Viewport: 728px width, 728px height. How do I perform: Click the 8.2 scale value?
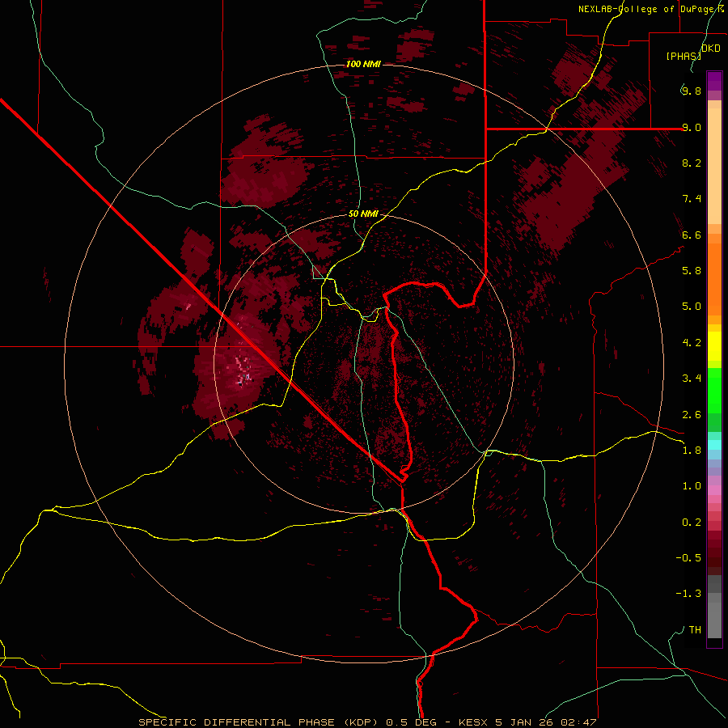coord(692,163)
